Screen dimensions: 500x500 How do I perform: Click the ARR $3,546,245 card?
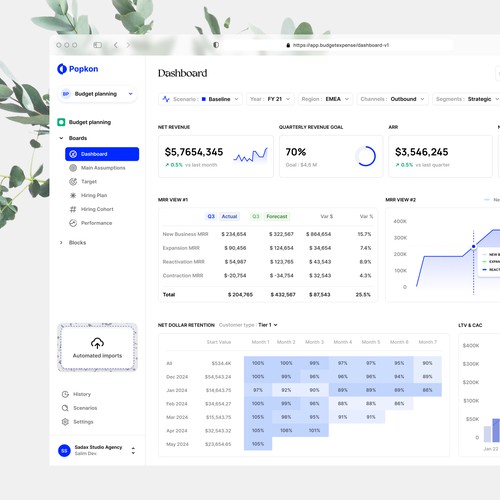[440, 156]
